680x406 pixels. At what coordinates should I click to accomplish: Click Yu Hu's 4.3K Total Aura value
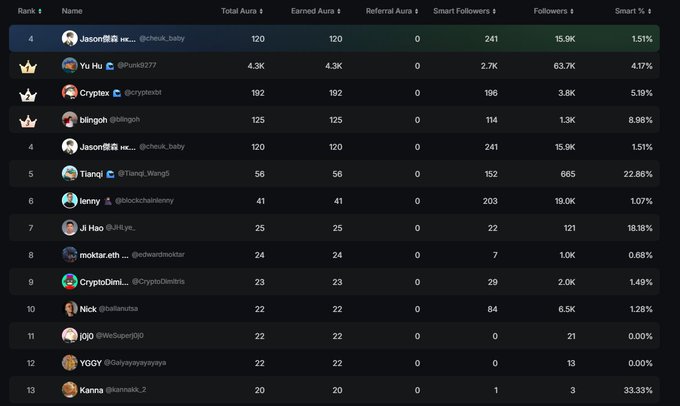click(x=256, y=66)
